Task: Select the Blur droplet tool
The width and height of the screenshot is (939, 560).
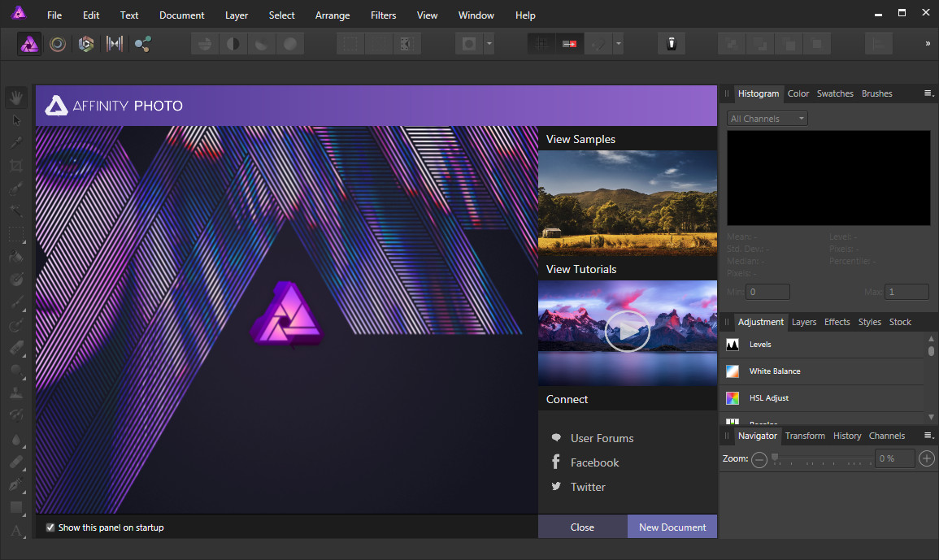Action: click(16, 441)
